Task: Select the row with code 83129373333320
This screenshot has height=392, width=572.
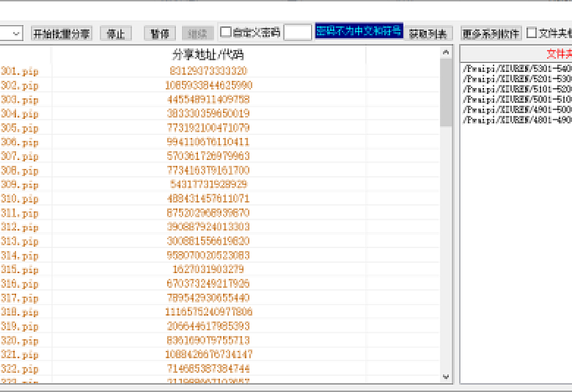Action: pyautogui.click(x=208, y=71)
